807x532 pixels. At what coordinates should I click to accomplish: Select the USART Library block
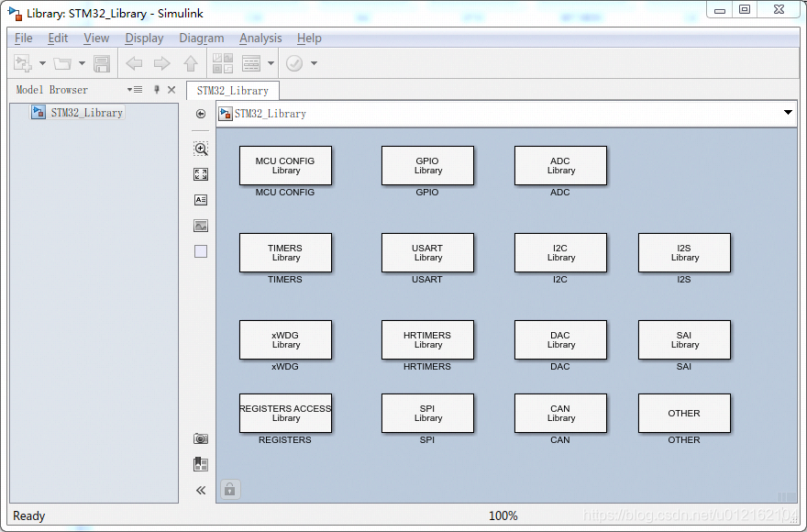pyautogui.click(x=427, y=252)
